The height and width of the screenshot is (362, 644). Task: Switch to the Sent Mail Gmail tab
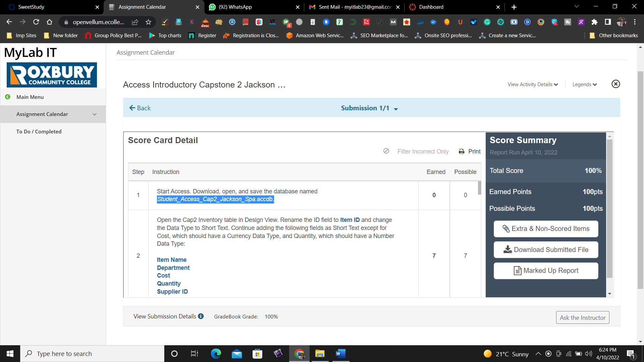(354, 7)
